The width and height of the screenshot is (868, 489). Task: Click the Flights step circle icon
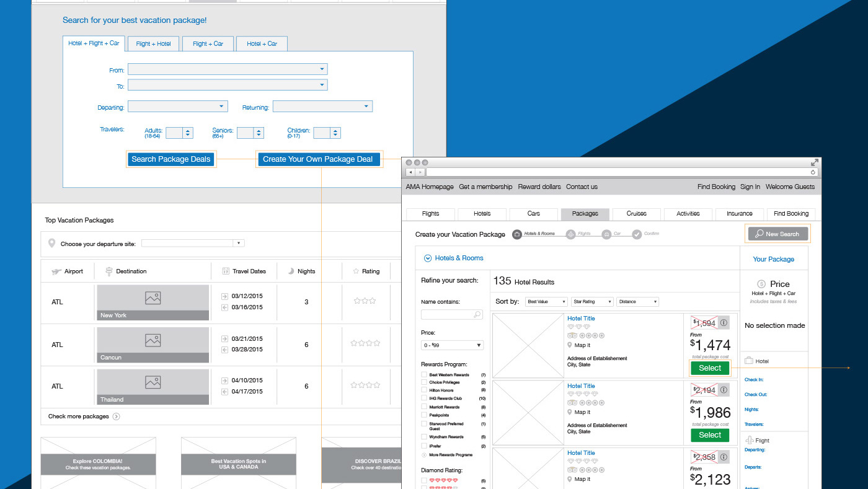(x=570, y=234)
